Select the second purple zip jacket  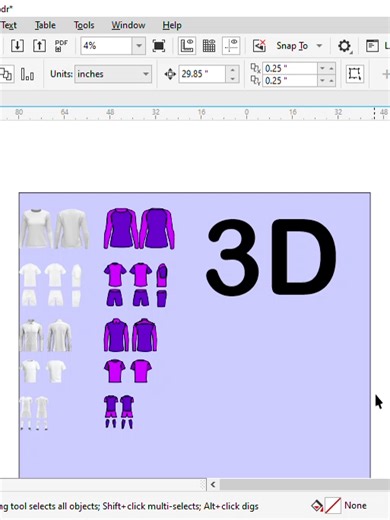[x=145, y=335]
